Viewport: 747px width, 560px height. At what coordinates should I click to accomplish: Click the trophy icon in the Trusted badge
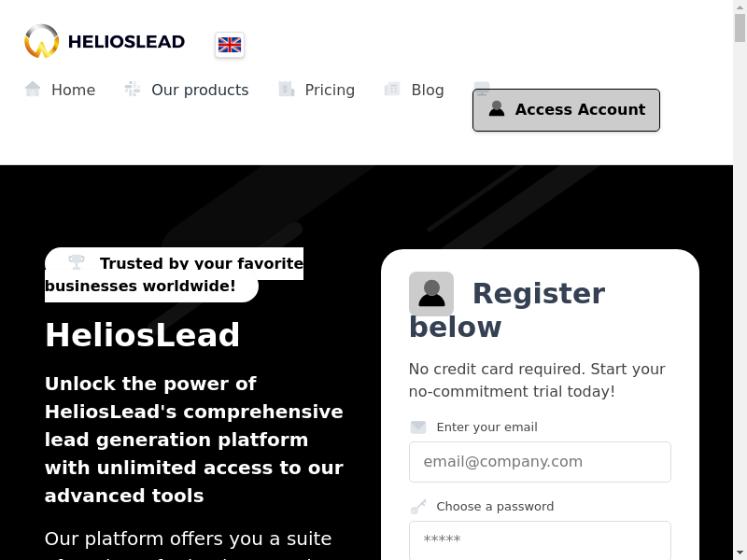coord(77,262)
